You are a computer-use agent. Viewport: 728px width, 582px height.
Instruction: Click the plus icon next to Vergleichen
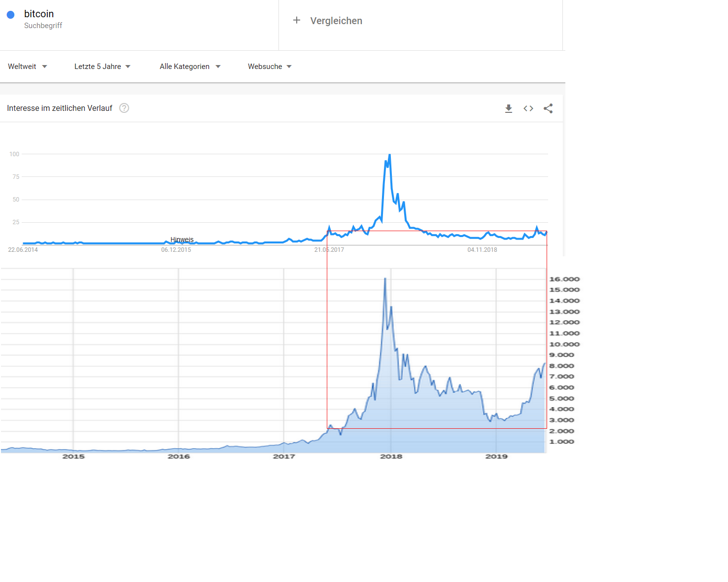[x=297, y=20]
